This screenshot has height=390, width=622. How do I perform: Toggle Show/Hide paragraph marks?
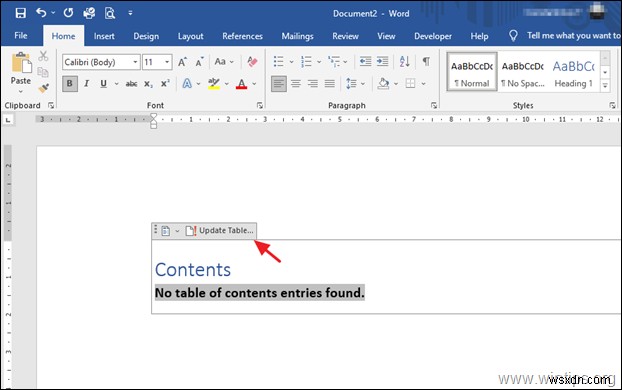[426, 61]
